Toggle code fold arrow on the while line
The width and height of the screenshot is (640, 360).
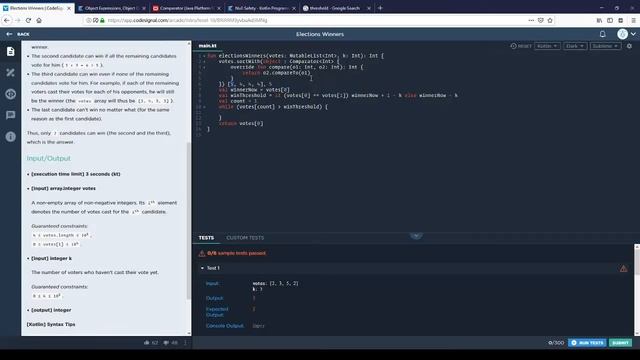[204, 107]
